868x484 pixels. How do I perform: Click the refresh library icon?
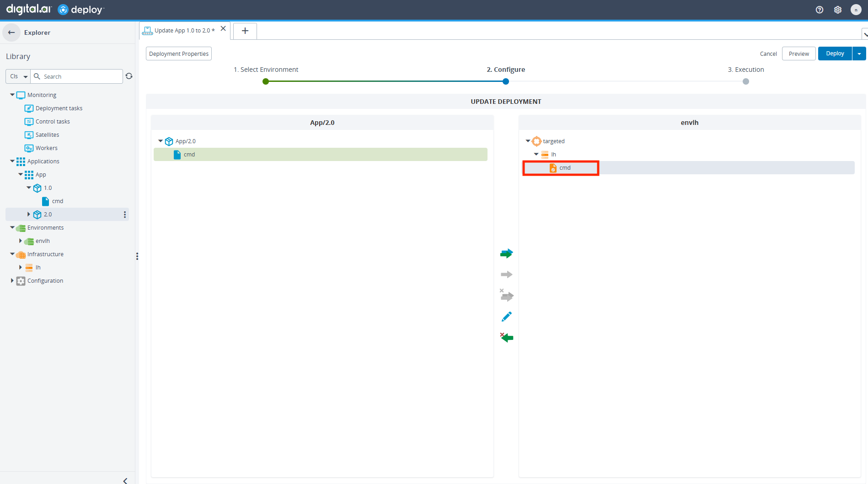pos(129,76)
